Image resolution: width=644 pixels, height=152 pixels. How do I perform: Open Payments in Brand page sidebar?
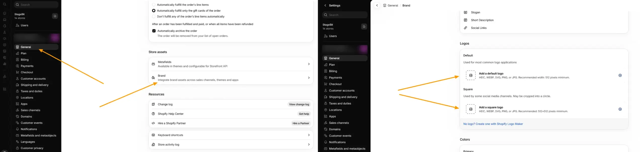tap(335, 78)
